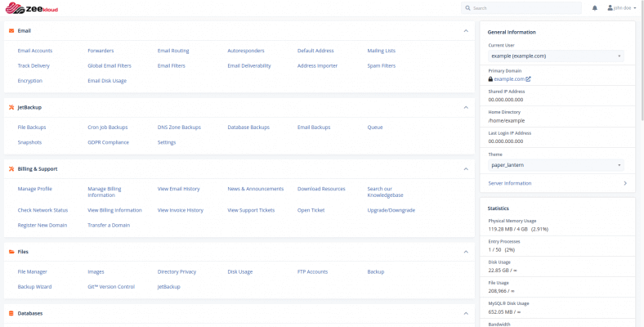Click View Invoice History link
644x327 pixels.
[x=180, y=210]
